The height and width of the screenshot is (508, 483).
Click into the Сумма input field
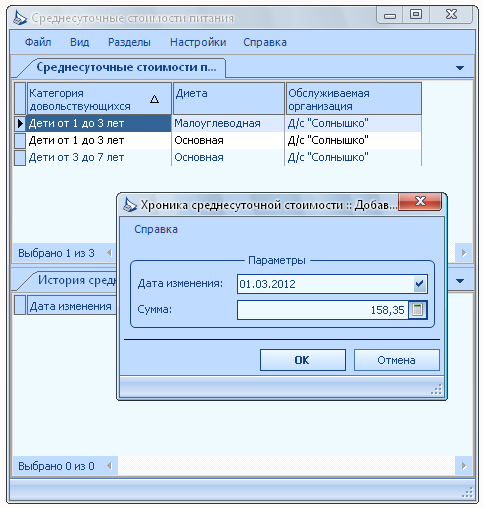(x=323, y=310)
